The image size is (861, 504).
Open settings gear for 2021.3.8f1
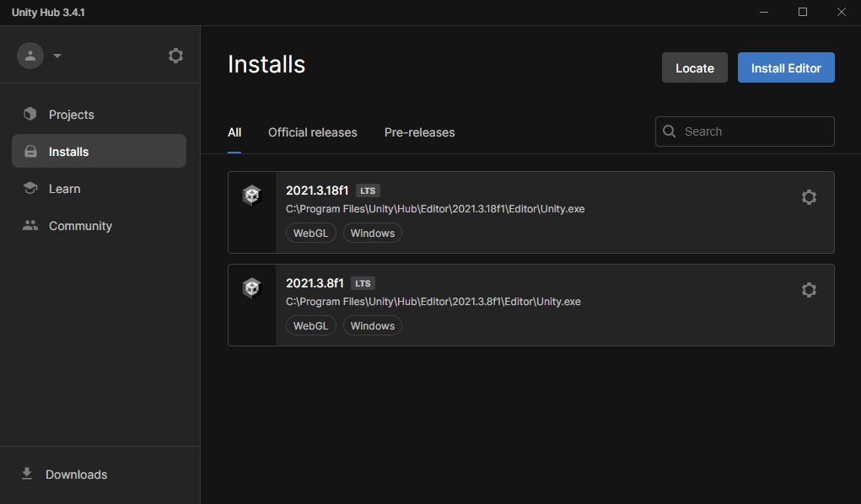808,290
